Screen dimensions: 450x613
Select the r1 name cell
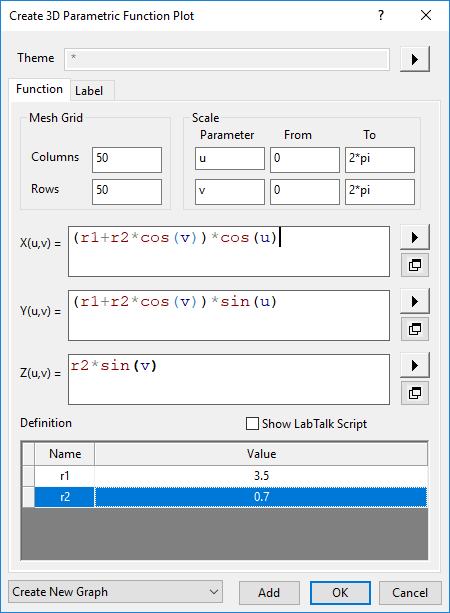(65, 476)
